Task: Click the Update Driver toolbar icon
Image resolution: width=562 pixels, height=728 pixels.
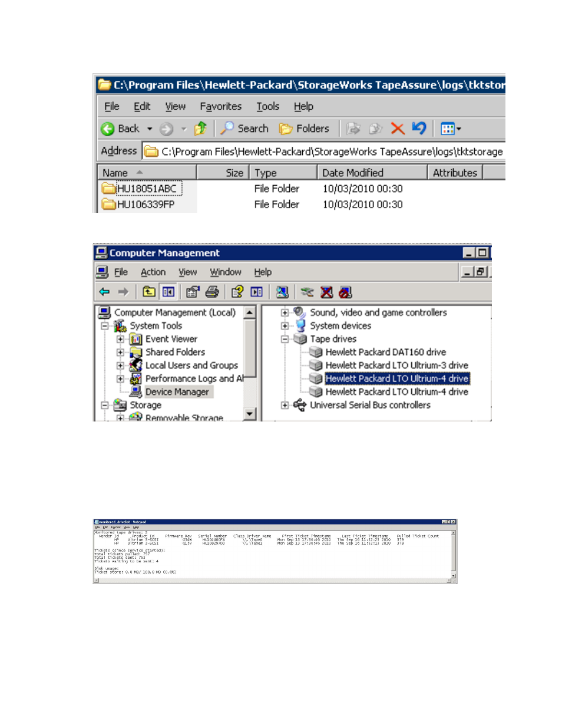Action: [307, 292]
